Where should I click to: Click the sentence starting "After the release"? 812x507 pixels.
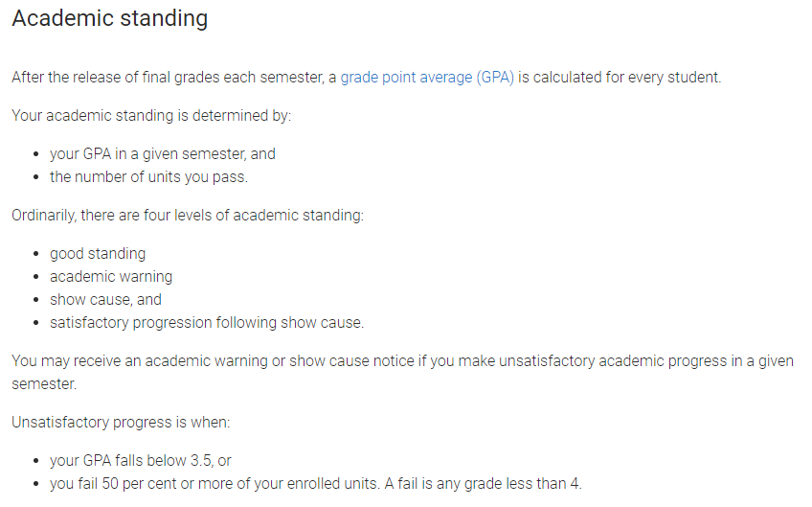coord(172,78)
